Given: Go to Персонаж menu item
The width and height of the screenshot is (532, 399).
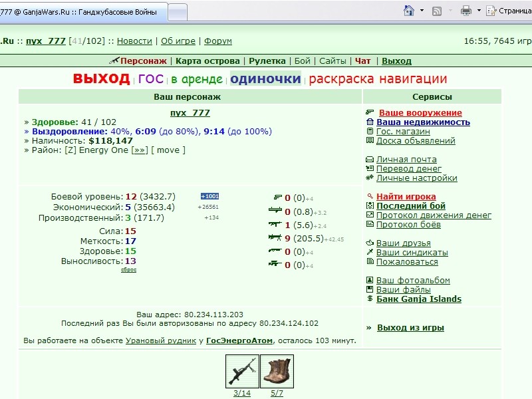Looking at the screenshot, I should (143, 61).
